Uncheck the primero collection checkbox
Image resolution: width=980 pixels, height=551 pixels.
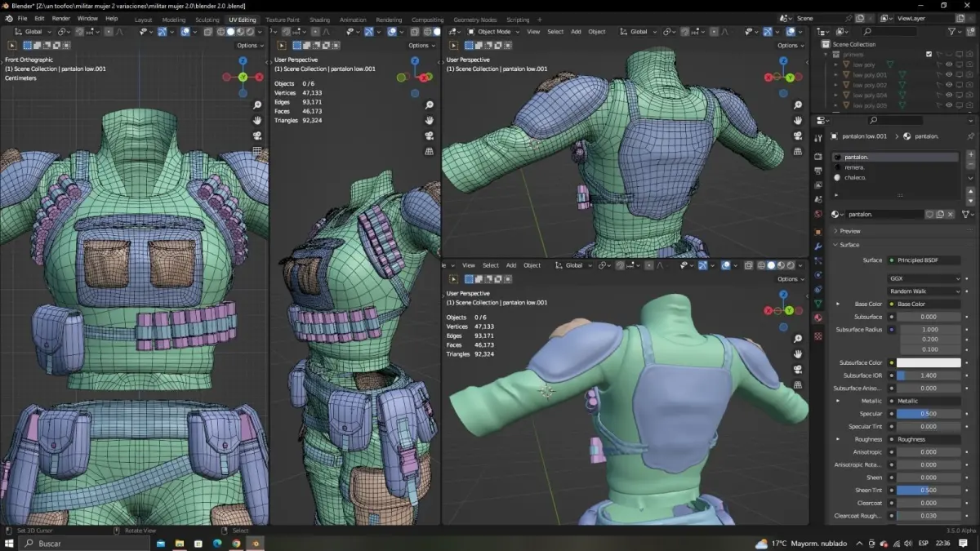pos(929,55)
